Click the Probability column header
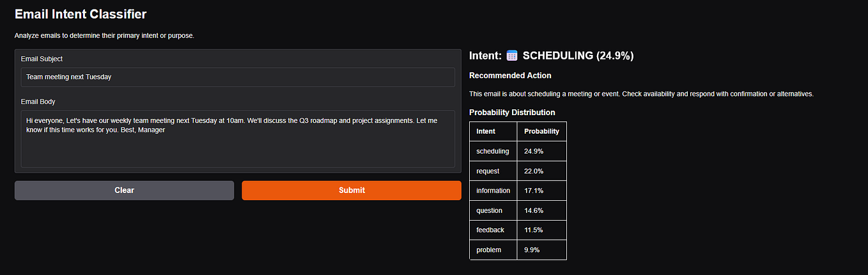 (541, 132)
